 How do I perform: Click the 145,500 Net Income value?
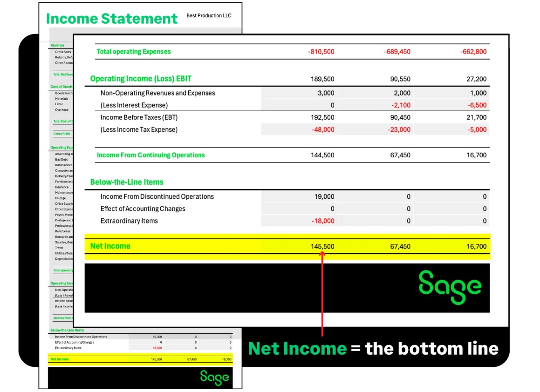[x=322, y=246]
